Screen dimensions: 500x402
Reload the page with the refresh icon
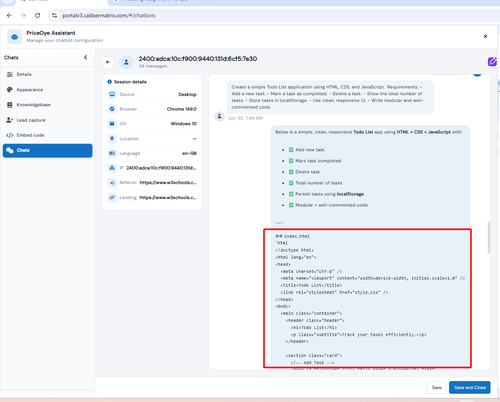37,15
